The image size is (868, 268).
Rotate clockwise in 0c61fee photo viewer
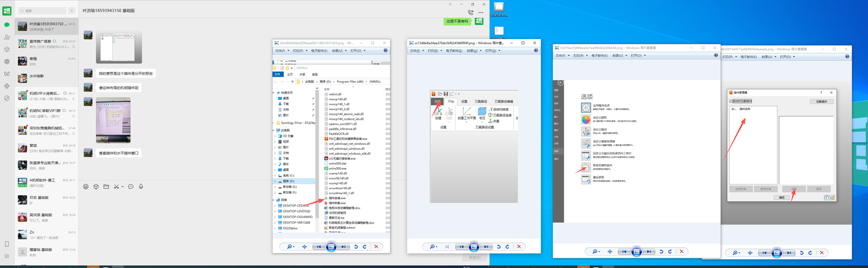point(670,251)
